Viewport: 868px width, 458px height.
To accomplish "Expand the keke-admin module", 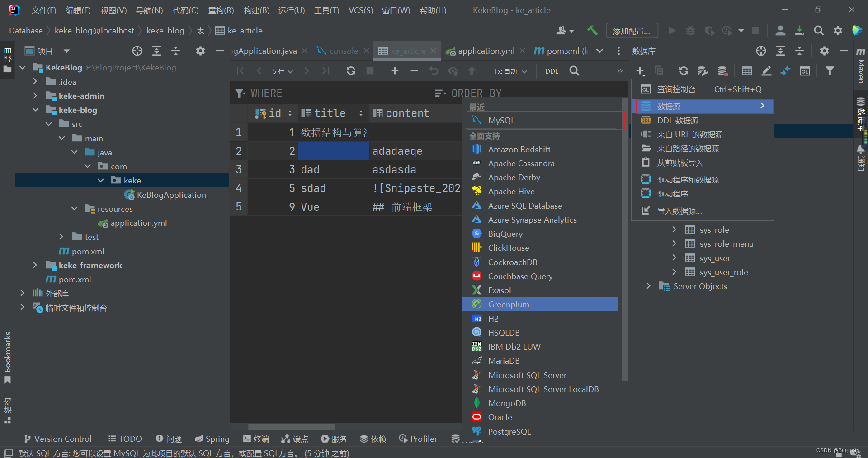I will pyautogui.click(x=35, y=96).
